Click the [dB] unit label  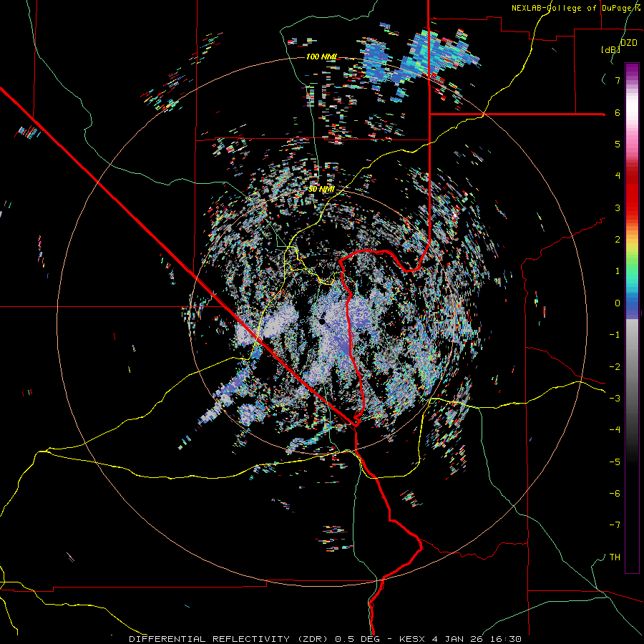coord(611,49)
